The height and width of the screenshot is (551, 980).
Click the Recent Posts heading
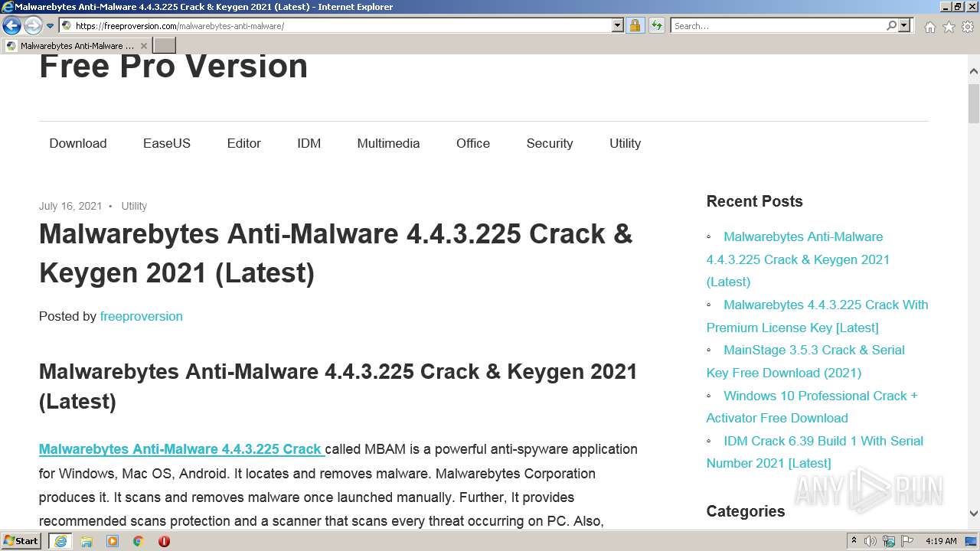(754, 201)
